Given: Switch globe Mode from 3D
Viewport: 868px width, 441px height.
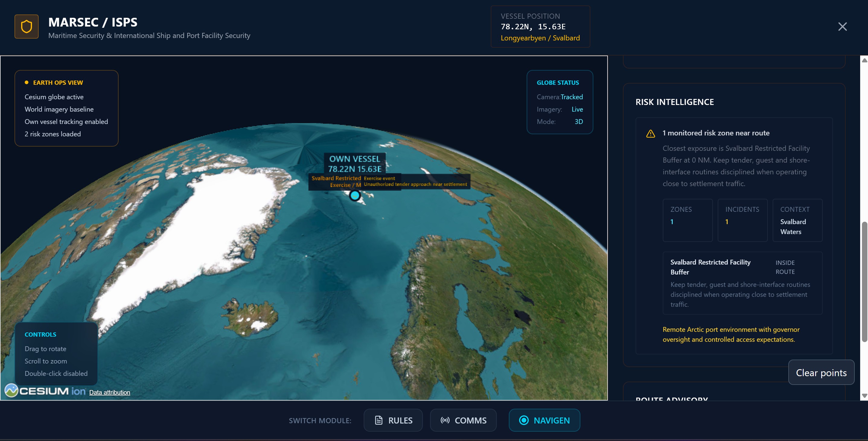Looking at the screenshot, I should 579,122.
